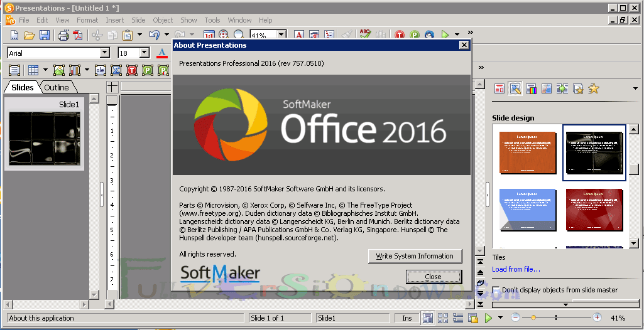The height and width of the screenshot is (330, 644).
Task: Click the Close button in About dialog
Action: pos(434,277)
